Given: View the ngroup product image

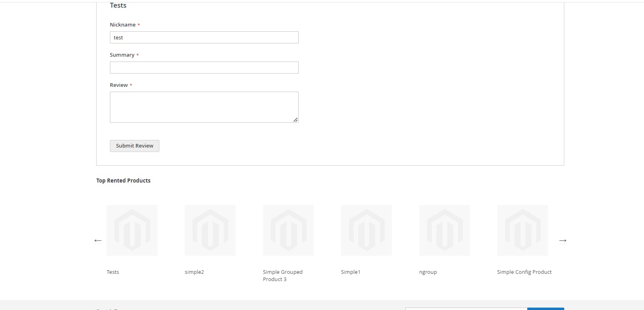Looking at the screenshot, I should click(444, 230).
